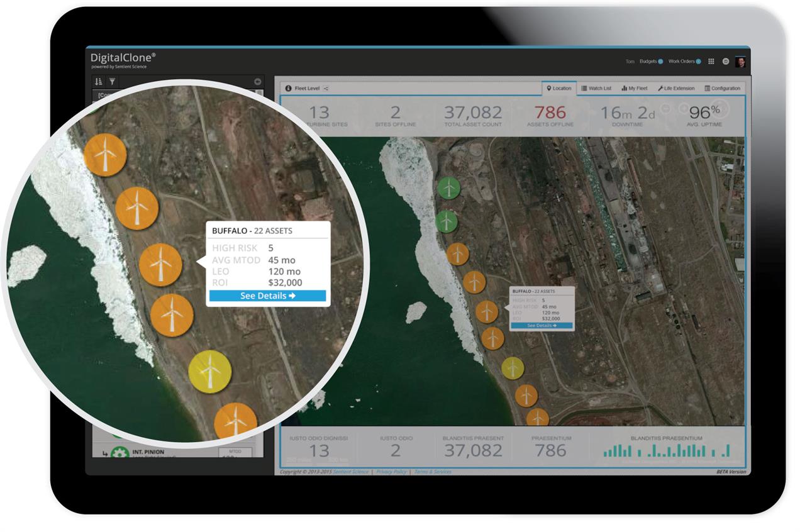Click the info icon beside Fleet Level
This screenshot has width=800, height=532.
point(289,89)
